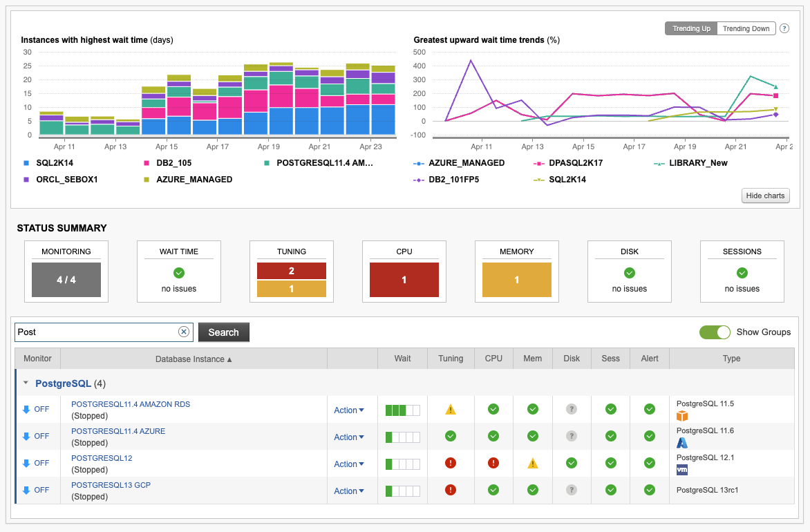Screen dimensions: 810x532
Task: Click Amazon RDS type icon under PostgreSQL 11.5
Action: pyautogui.click(x=682, y=416)
